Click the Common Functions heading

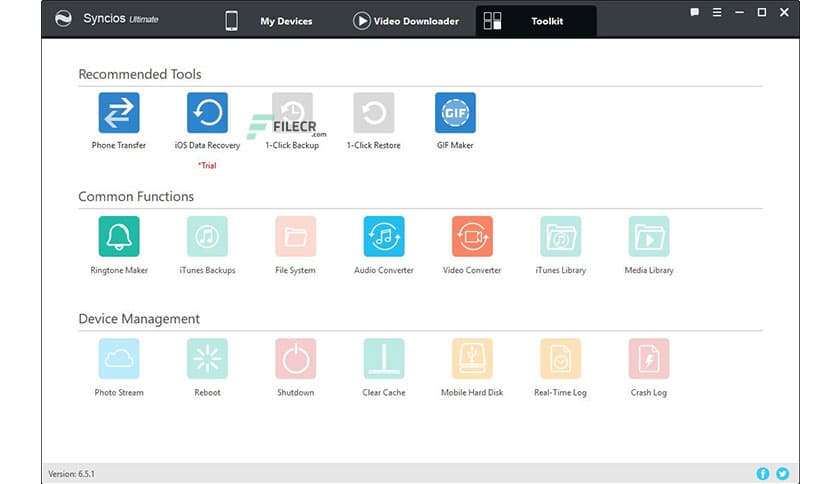136,196
